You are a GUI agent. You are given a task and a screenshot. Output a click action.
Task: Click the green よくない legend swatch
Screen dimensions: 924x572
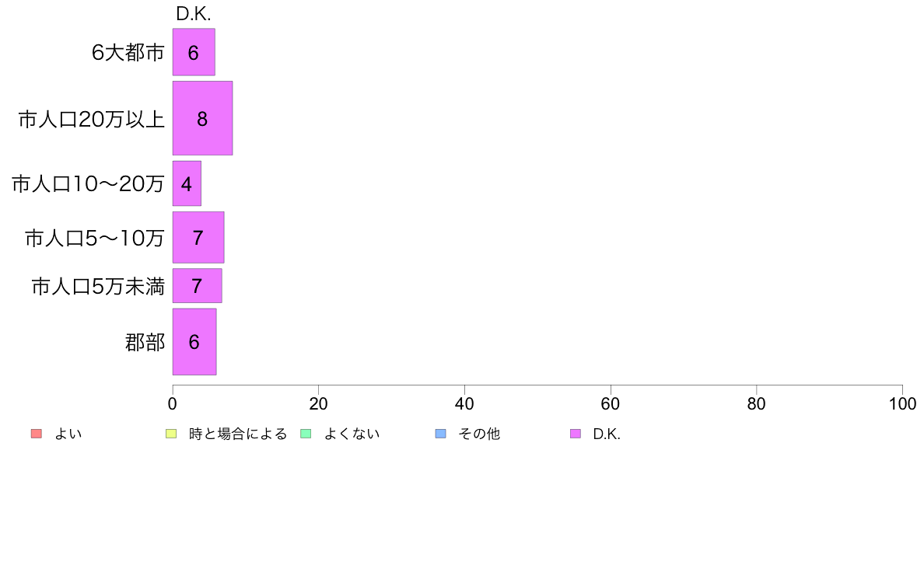point(306,434)
